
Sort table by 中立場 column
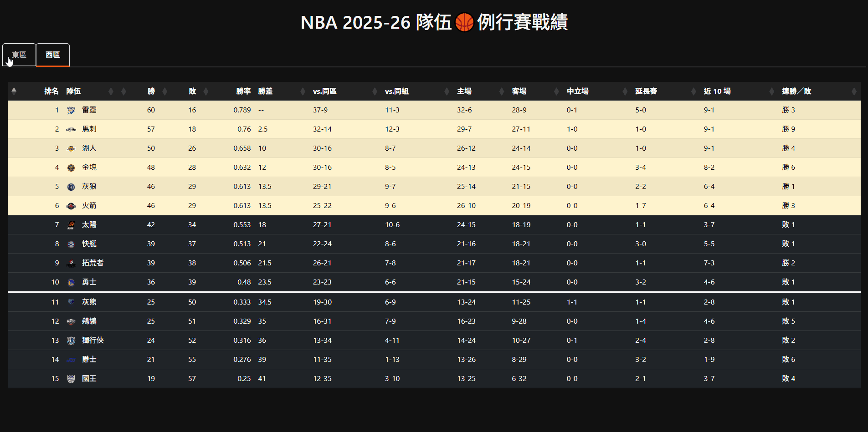tap(577, 91)
